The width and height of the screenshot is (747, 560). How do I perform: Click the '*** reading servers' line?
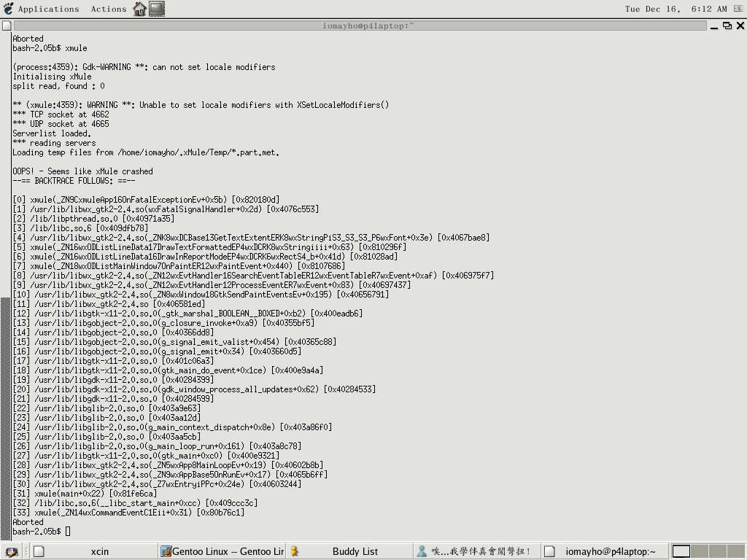click(54, 143)
